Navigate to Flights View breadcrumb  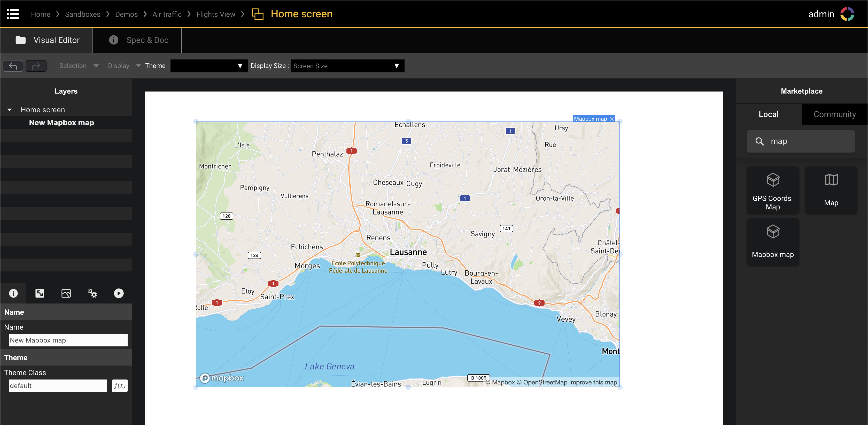click(216, 14)
